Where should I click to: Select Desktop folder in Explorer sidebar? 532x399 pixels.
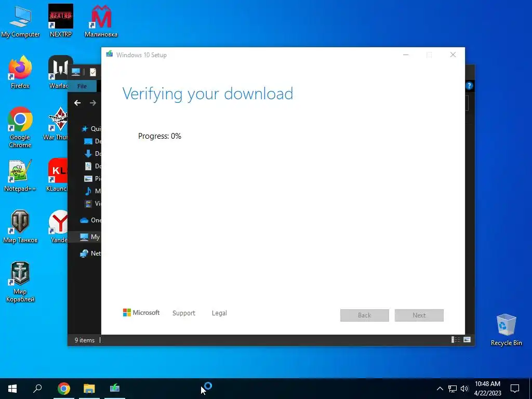[92, 141]
